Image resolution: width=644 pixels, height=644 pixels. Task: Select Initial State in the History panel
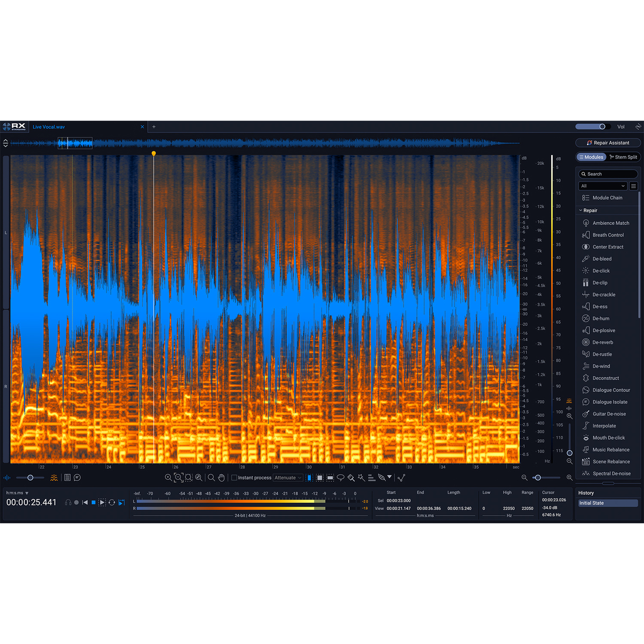pyautogui.click(x=607, y=503)
